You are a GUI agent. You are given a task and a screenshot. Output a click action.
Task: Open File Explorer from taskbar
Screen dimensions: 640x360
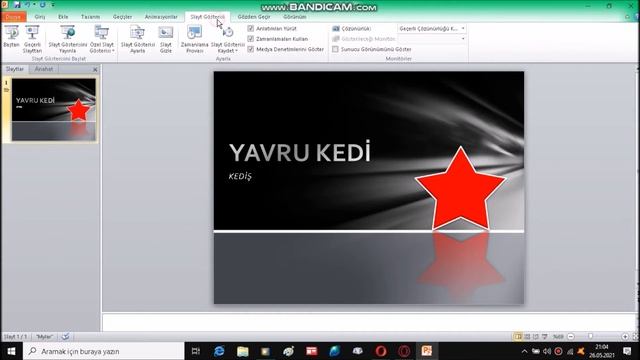(242, 351)
